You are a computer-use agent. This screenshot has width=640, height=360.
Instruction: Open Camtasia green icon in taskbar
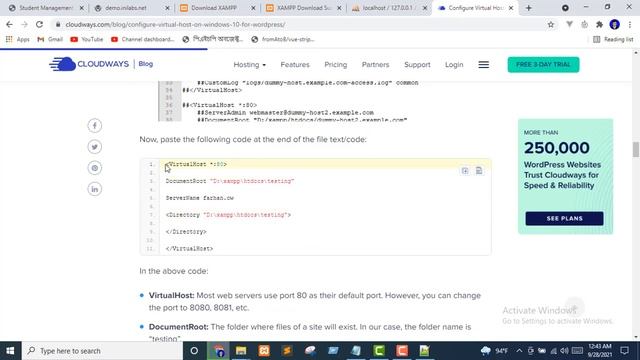[x=379, y=351]
